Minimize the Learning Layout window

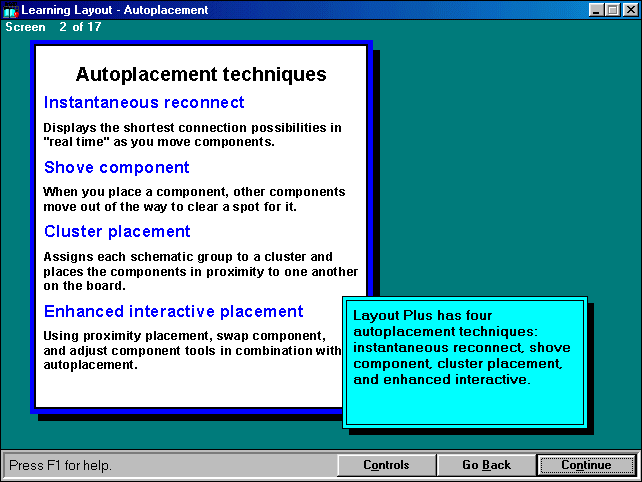coord(596,10)
